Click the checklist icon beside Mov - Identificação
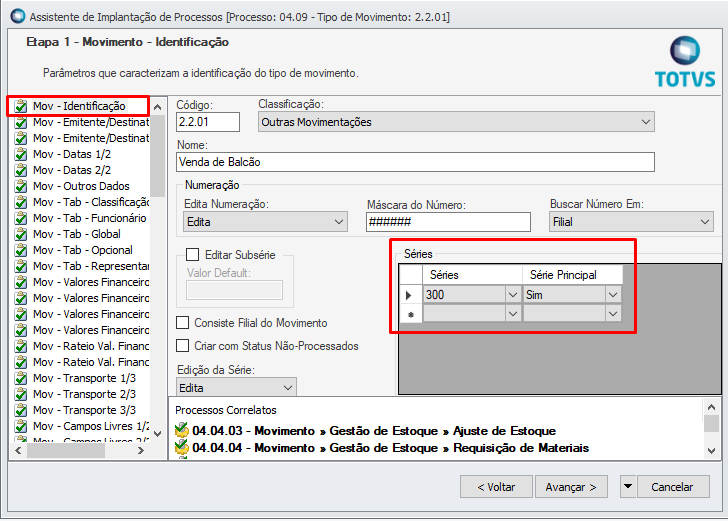The image size is (728, 521). coord(20,106)
